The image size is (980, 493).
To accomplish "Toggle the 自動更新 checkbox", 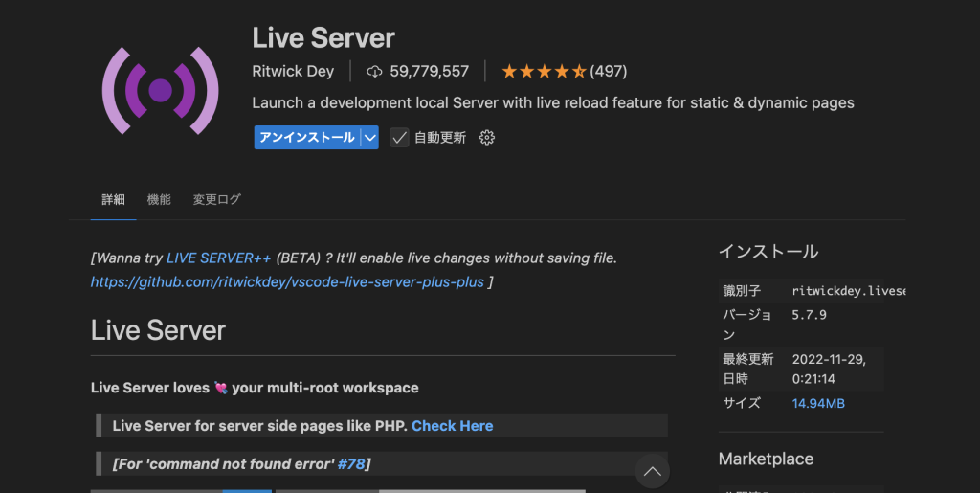I will point(399,138).
